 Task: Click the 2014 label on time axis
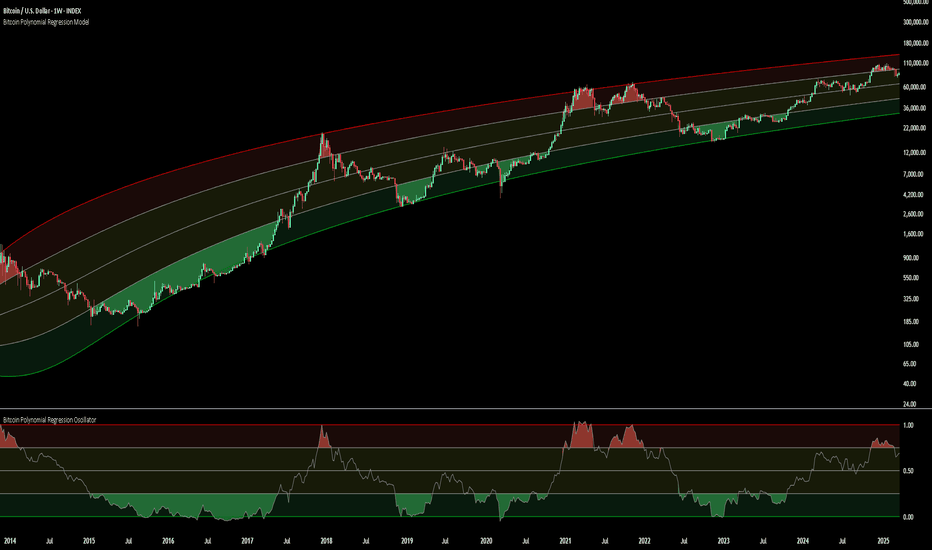[10, 541]
